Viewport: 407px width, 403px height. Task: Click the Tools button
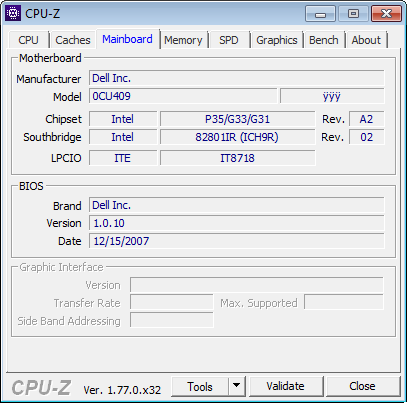coord(200,386)
